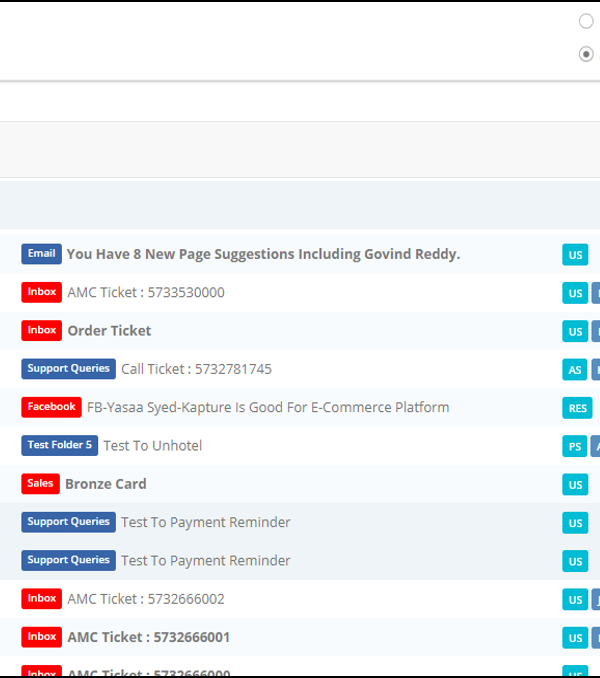The height and width of the screenshot is (678, 600).
Task: Click the PS status badge
Action: (x=574, y=446)
